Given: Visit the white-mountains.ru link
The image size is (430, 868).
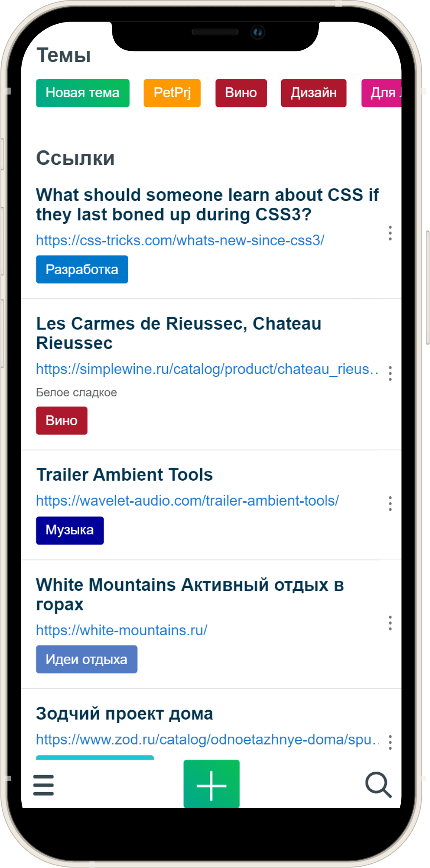Looking at the screenshot, I should (x=122, y=630).
